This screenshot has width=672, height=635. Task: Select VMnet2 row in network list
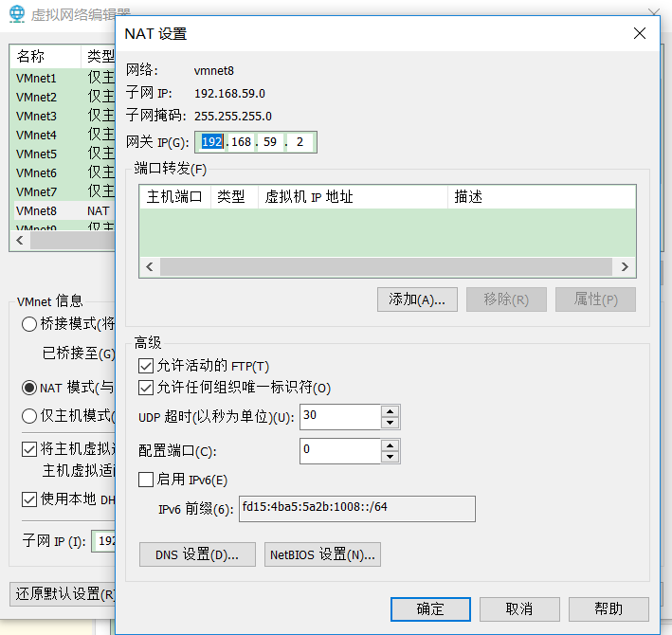coord(64,97)
